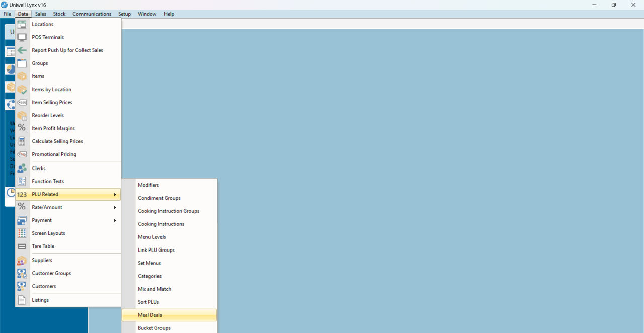
Task: Expand the Rate/Amount submenu arrow
Action: (115, 207)
